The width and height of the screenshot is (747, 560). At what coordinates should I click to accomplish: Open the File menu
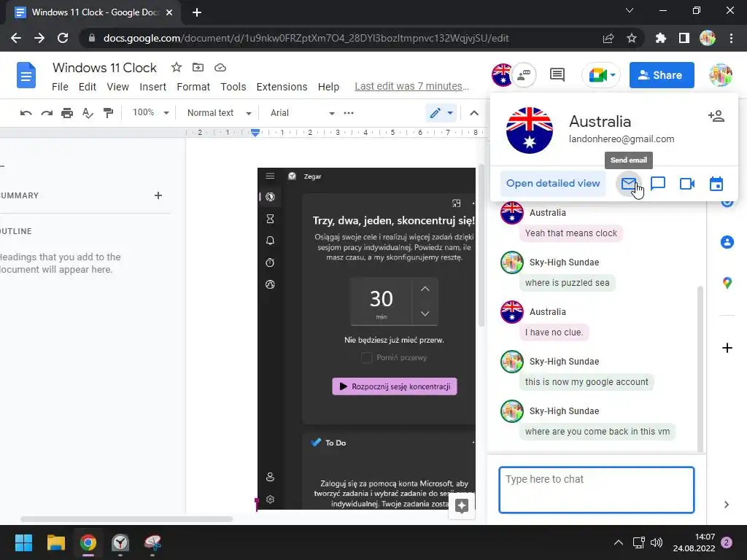coord(60,87)
